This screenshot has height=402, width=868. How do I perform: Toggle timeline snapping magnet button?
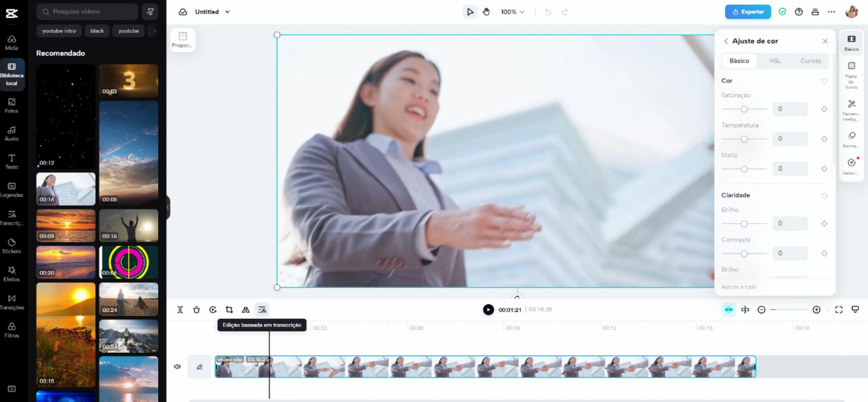[x=728, y=310]
